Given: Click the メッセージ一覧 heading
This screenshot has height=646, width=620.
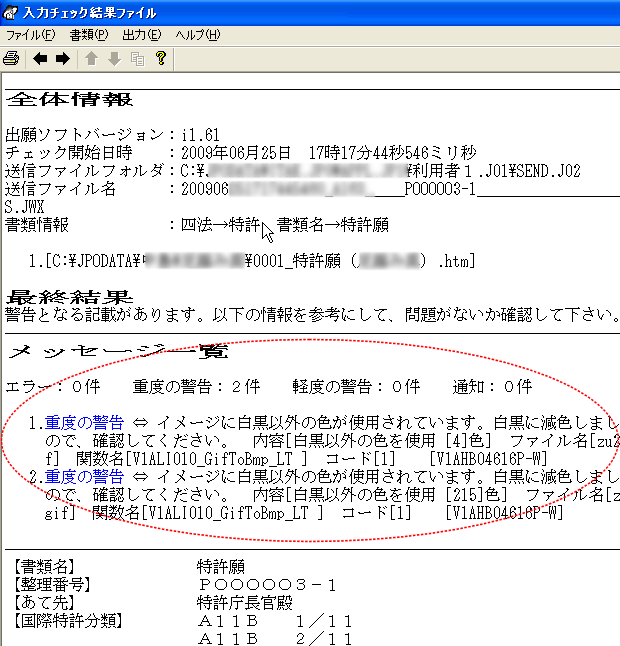Looking at the screenshot, I should pos(117,352).
